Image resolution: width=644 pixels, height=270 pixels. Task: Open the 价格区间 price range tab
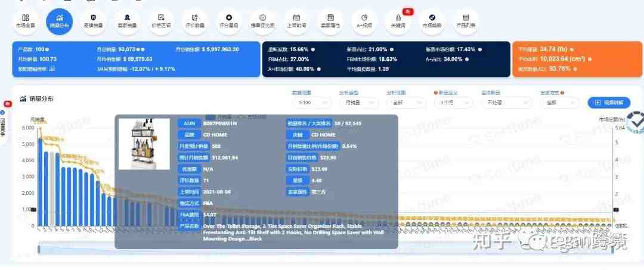[161, 21]
